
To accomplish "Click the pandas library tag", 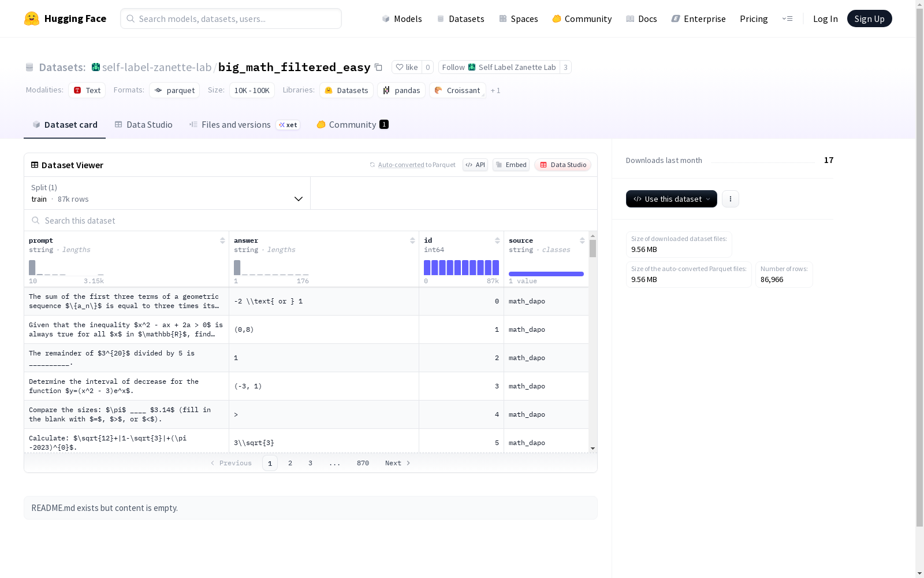I will [401, 90].
